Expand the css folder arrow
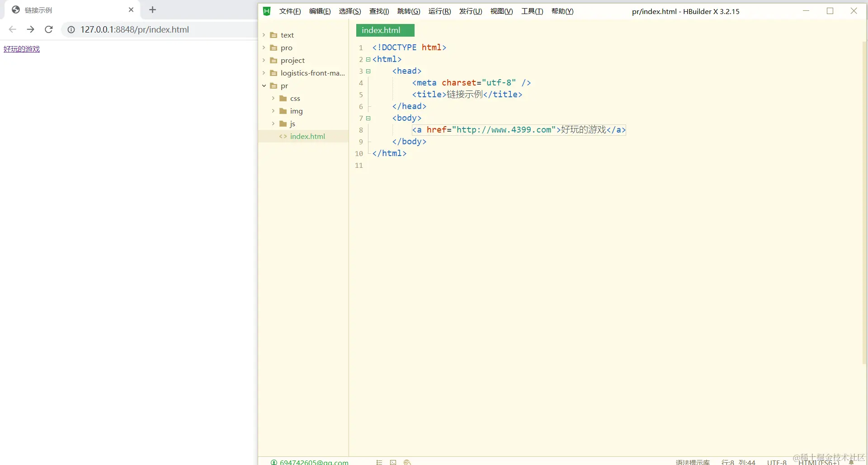Viewport: 868px width, 465px height. [273, 98]
